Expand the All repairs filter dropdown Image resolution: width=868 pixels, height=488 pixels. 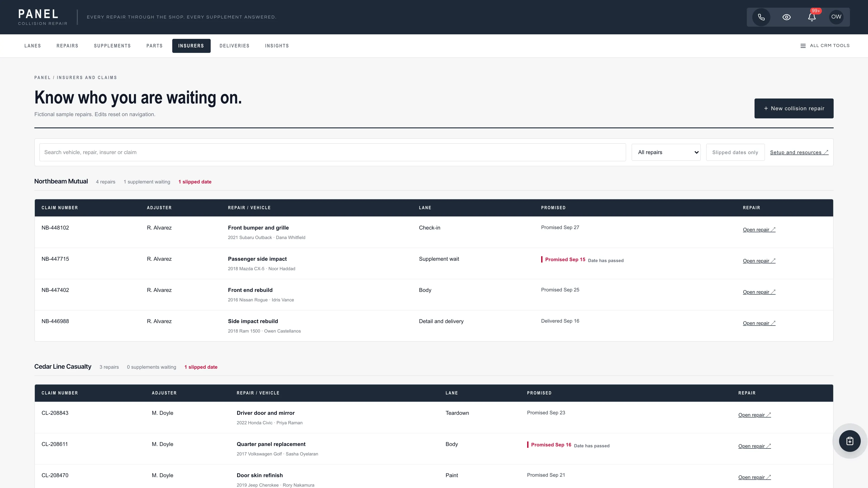pyautogui.click(x=666, y=152)
